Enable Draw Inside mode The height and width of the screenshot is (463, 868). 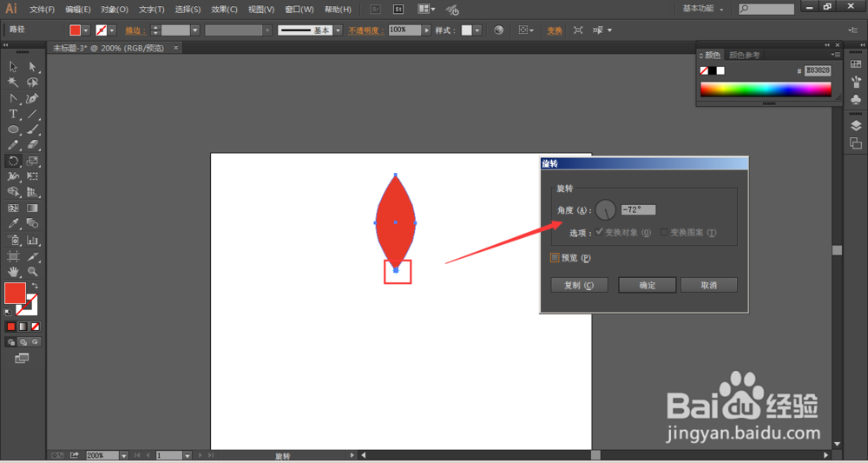(36, 342)
